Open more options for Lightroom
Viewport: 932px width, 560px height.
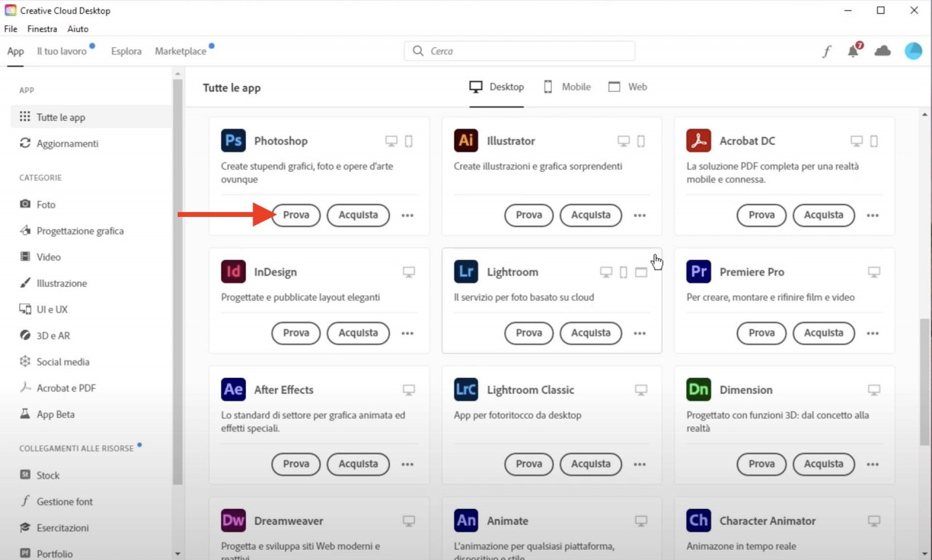click(x=639, y=334)
